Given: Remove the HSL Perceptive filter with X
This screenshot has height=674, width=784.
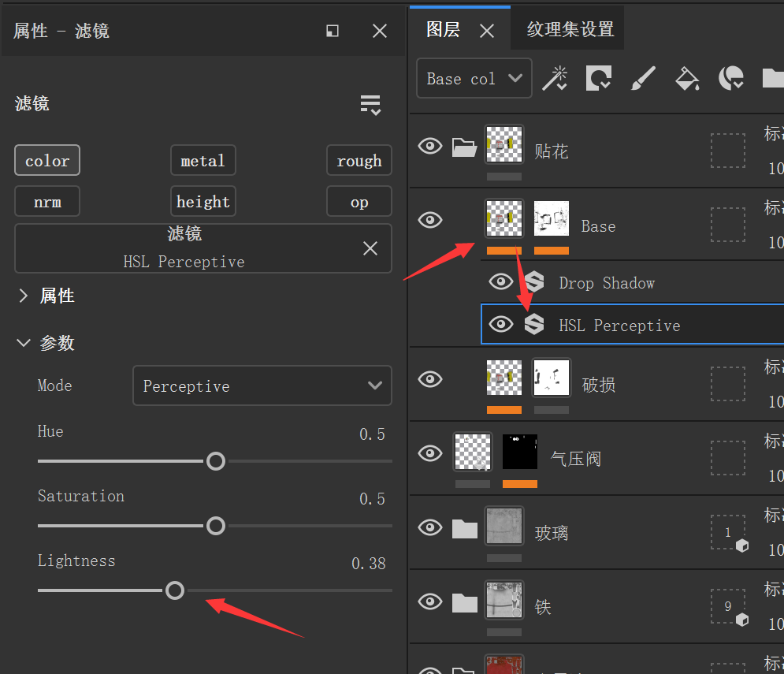Looking at the screenshot, I should tap(370, 248).
